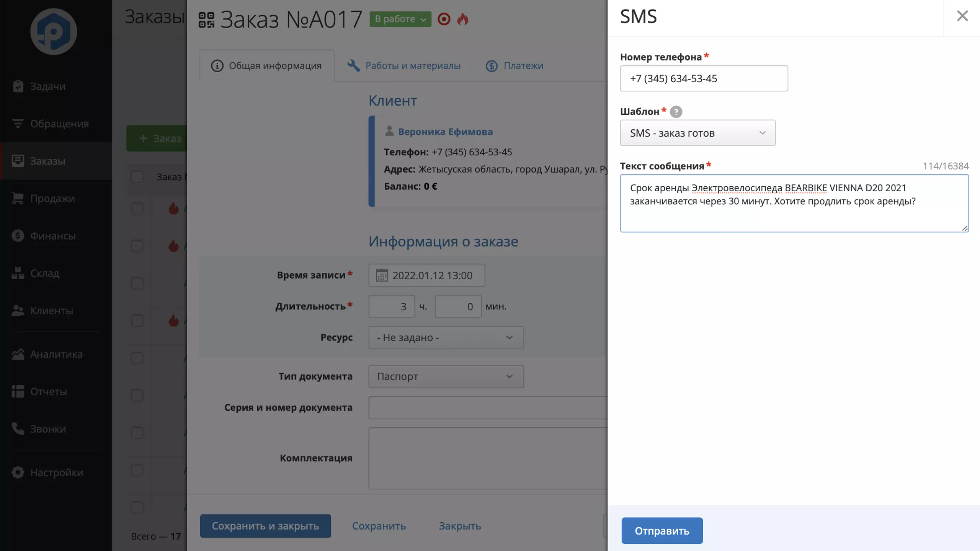
Task: Open client link Вероника Ефимова
Action: click(445, 132)
